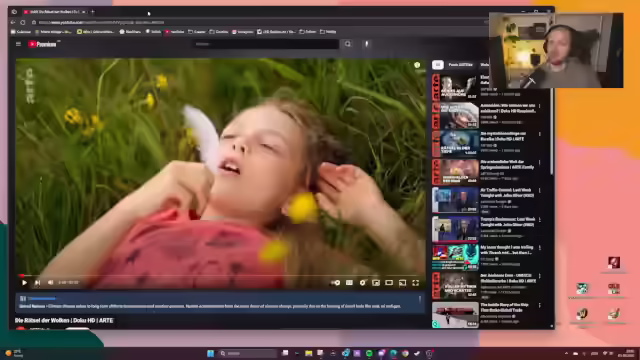Image resolution: width=640 pixels, height=360 pixels.
Task: Enter fullscreen video mode
Action: point(416,282)
